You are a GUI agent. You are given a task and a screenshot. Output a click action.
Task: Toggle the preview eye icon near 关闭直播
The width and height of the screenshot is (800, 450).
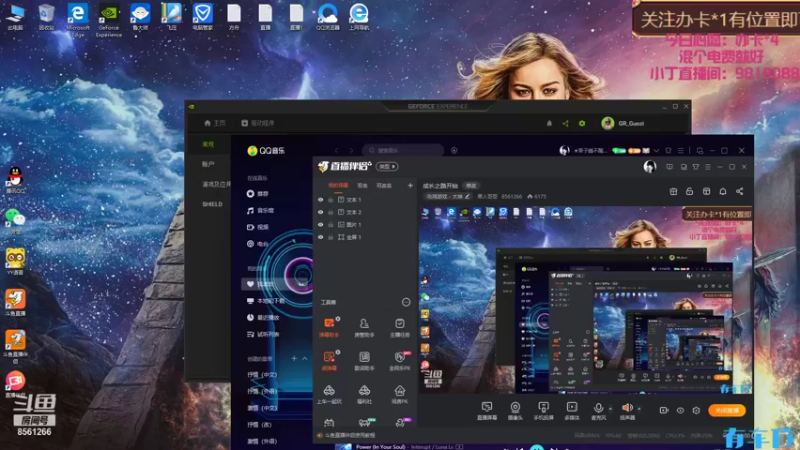coord(680,410)
